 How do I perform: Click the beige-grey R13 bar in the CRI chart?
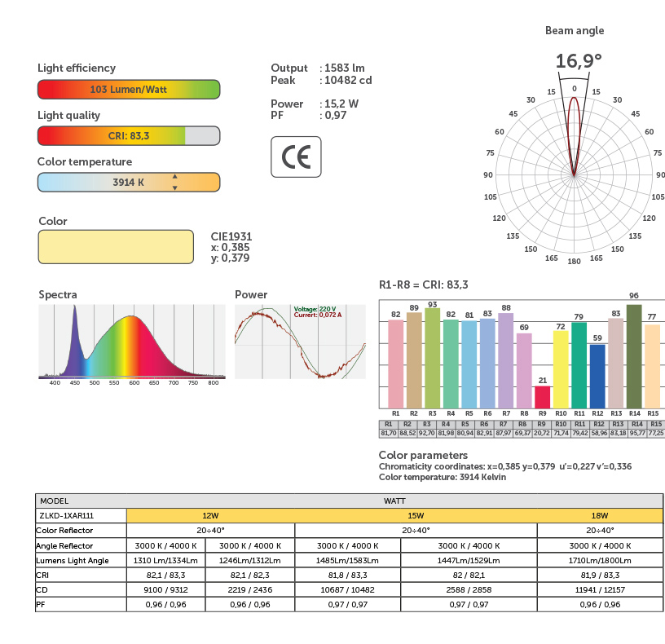pos(616,363)
